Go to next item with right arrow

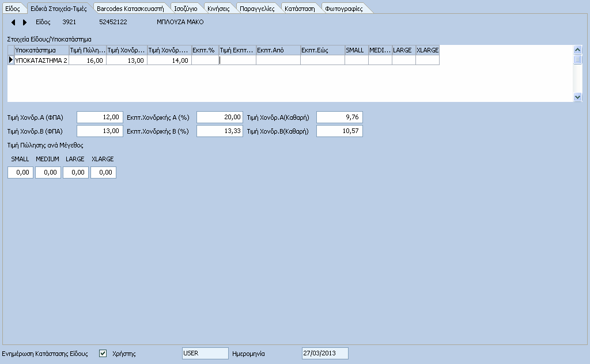pos(25,22)
